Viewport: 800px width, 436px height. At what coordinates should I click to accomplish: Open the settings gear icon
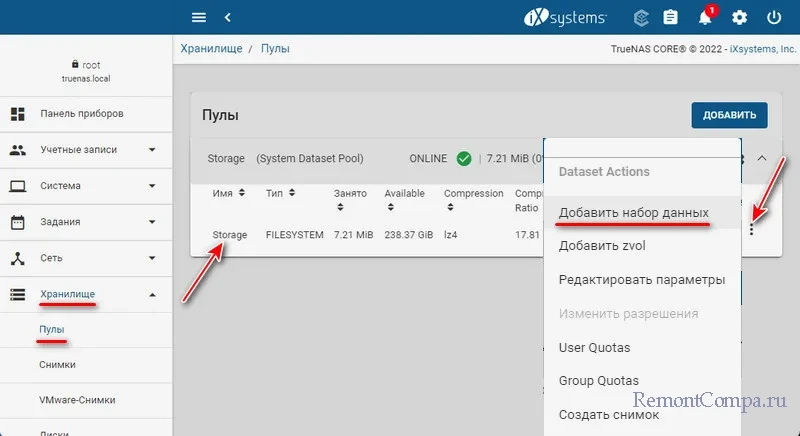[x=740, y=17]
